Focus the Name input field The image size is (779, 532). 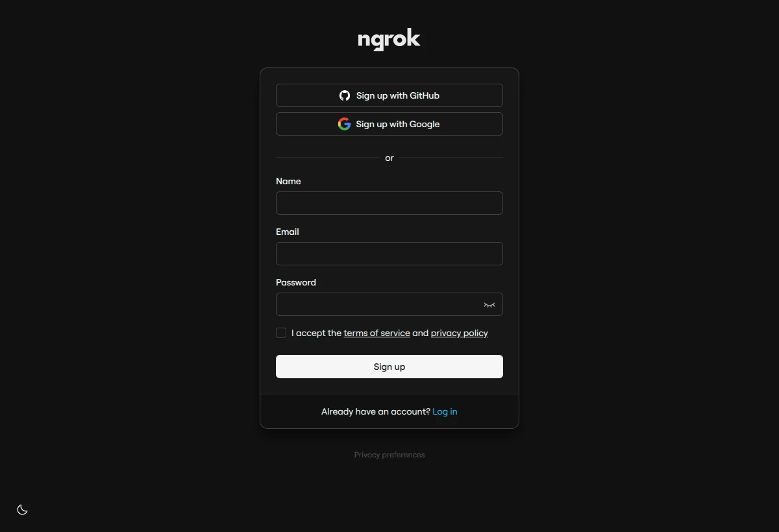coord(389,203)
